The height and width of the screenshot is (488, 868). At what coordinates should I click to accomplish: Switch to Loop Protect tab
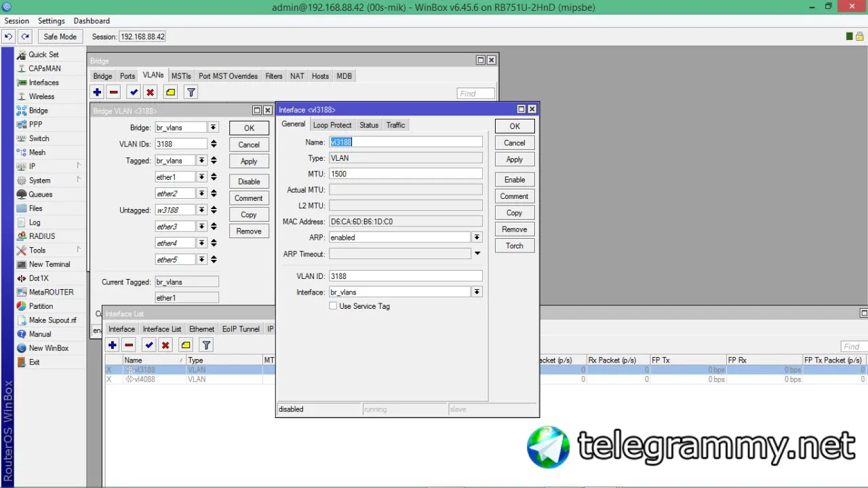pos(332,125)
